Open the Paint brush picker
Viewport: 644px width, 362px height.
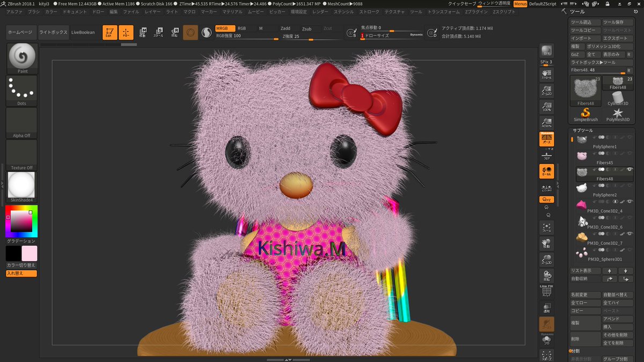point(23,58)
